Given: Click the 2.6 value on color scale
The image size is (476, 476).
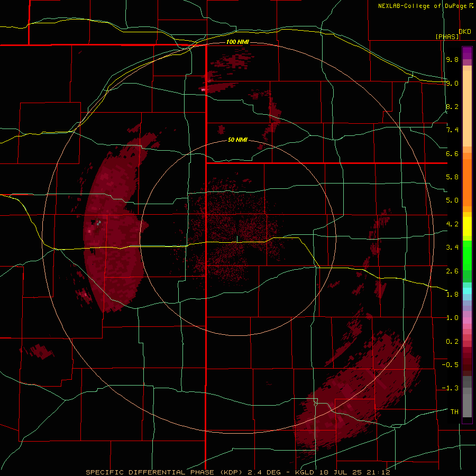Looking at the screenshot, I should click(x=452, y=271).
